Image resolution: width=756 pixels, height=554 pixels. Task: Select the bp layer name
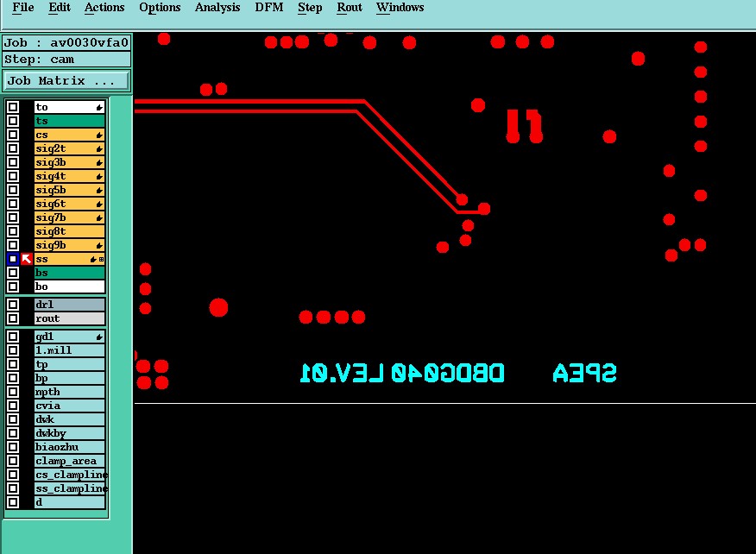coord(69,378)
